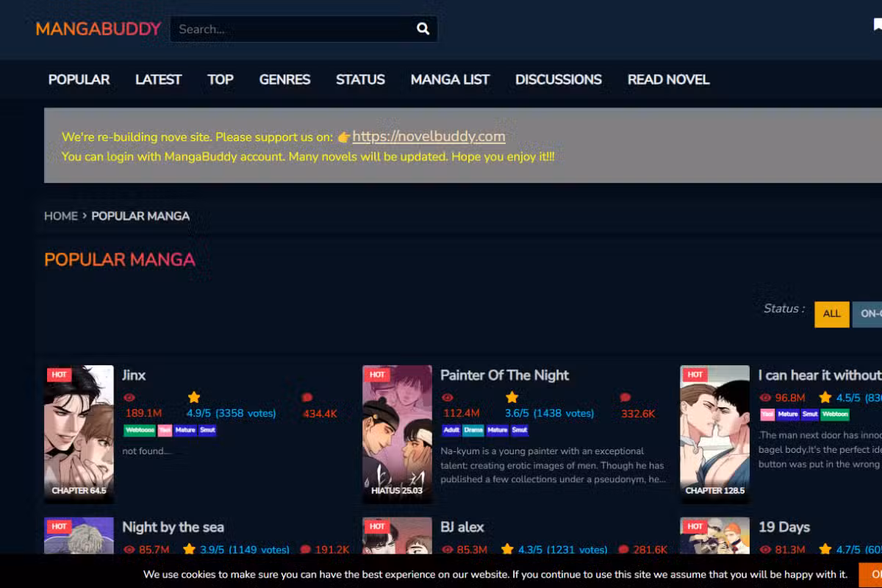
Task: Open the GENRES menu
Action: tap(284, 79)
